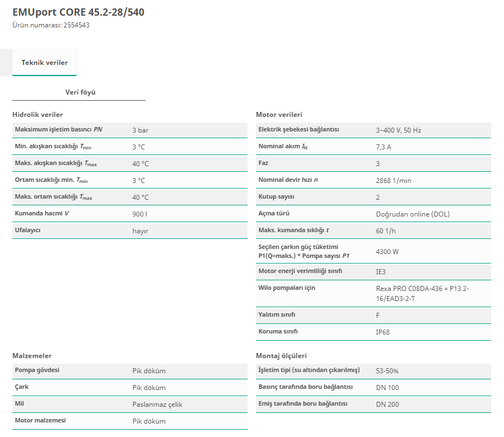Select the value Paslanmaz çelik
This screenshot has height=437, width=504.
pyautogui.click(x=157, y=405)
